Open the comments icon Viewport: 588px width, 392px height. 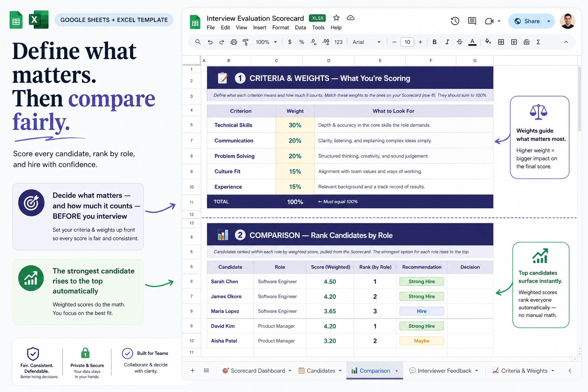[472, 21]
